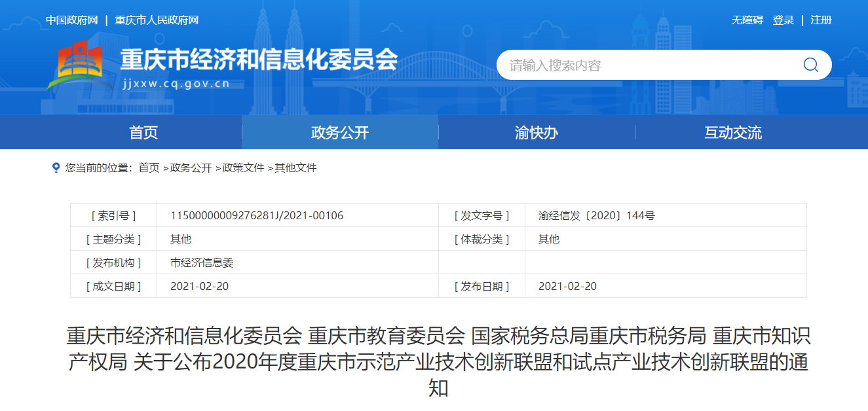Image resolution: width=868 pixels, height=411 pixels.
Task: Click the blue location pin icon
Action: pos(56,168)
